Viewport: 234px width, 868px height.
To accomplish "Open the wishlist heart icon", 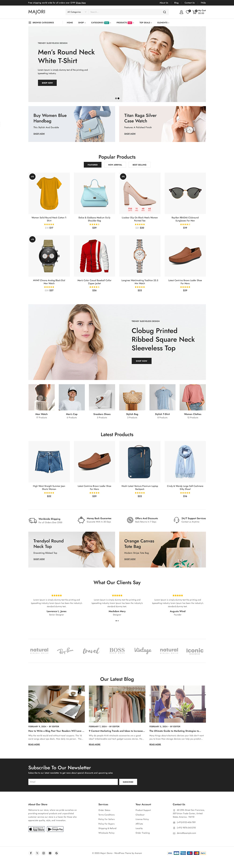I will [188, 12].
